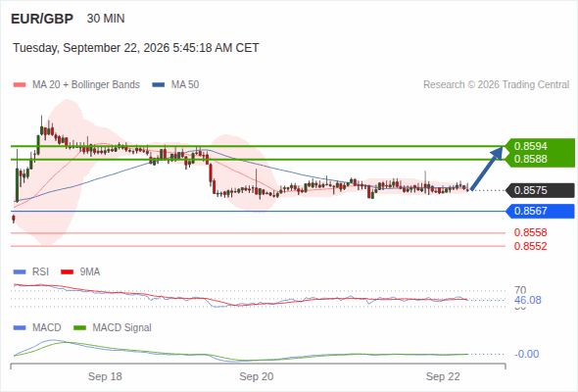Click the RSI 70 level label

click(520, 290)
